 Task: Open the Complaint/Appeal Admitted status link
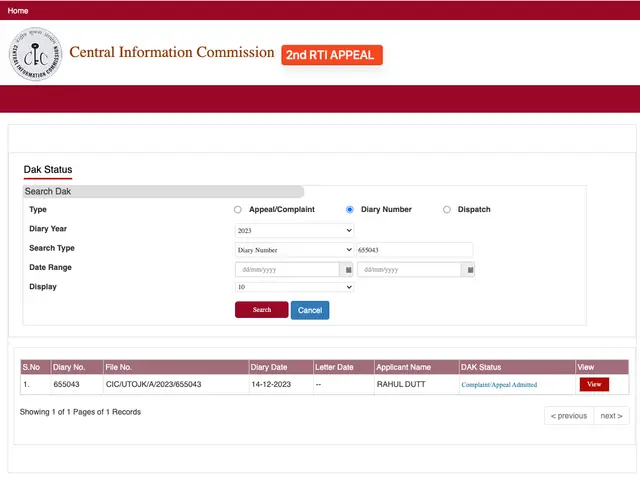click(499, 384)
